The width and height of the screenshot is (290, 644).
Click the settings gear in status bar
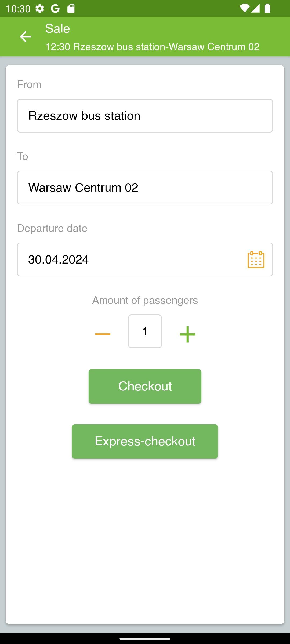(x=40, y=9)
